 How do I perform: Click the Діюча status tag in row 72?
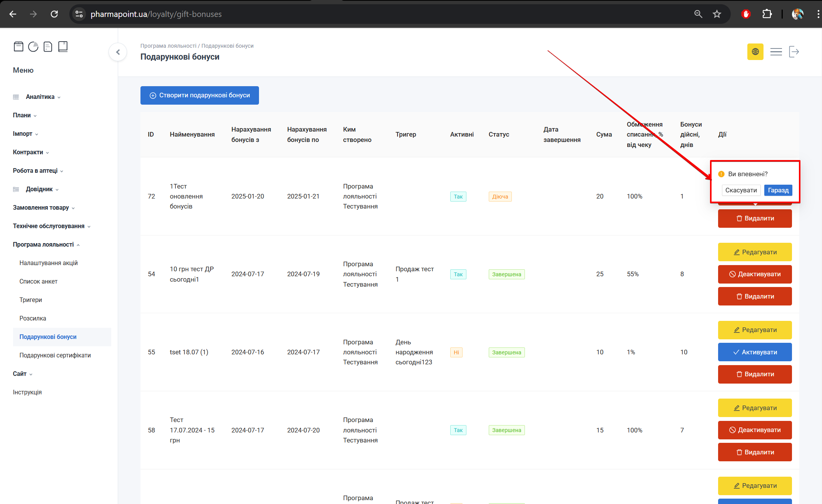point(500,197)
